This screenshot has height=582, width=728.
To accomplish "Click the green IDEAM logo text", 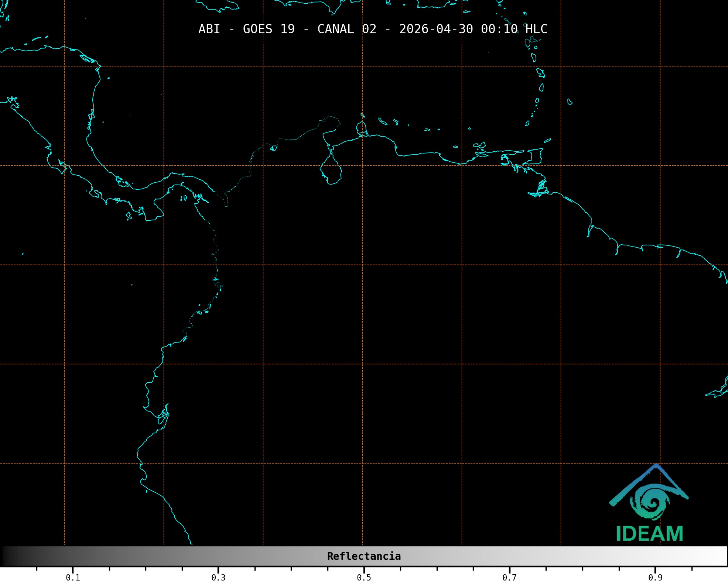I will pyautogui.click(x=649, y=534).
